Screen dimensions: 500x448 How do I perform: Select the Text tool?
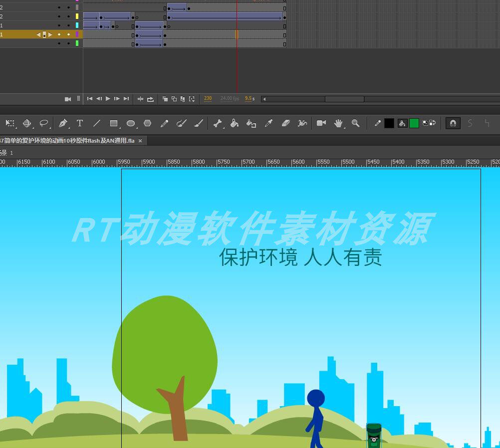pyautogui.click(x=80, y=123)
